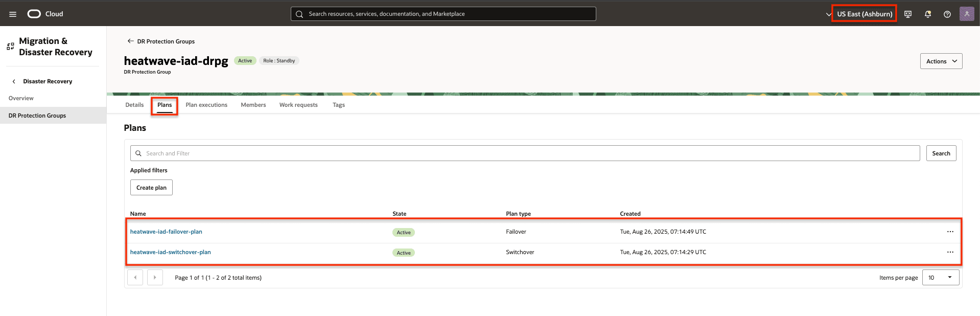Screen dimensions: 980x316
Task: Open the user profile avatar
Action: point(967,14)
